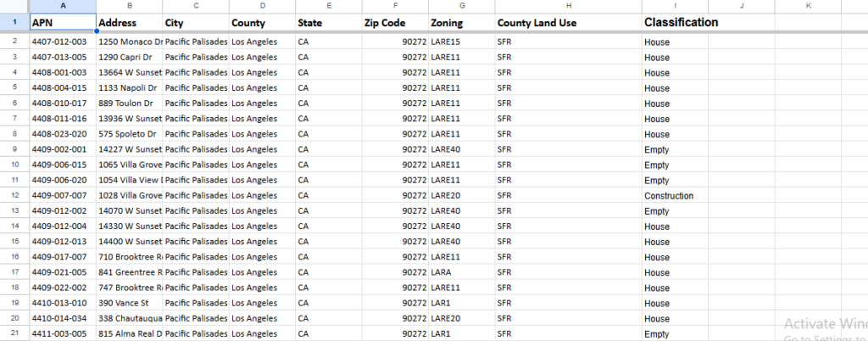Click the Zip Code header cell
The width and height of the screenshot is (868, 341).
click(395, 23)
